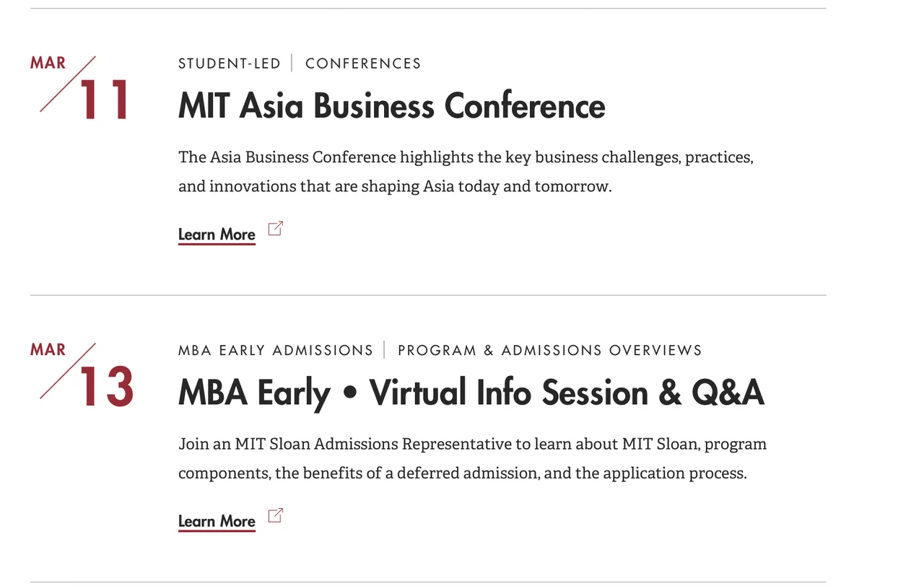Open the MIT Asia Business Conference title

pyautogui.click(x=391, y=105)
